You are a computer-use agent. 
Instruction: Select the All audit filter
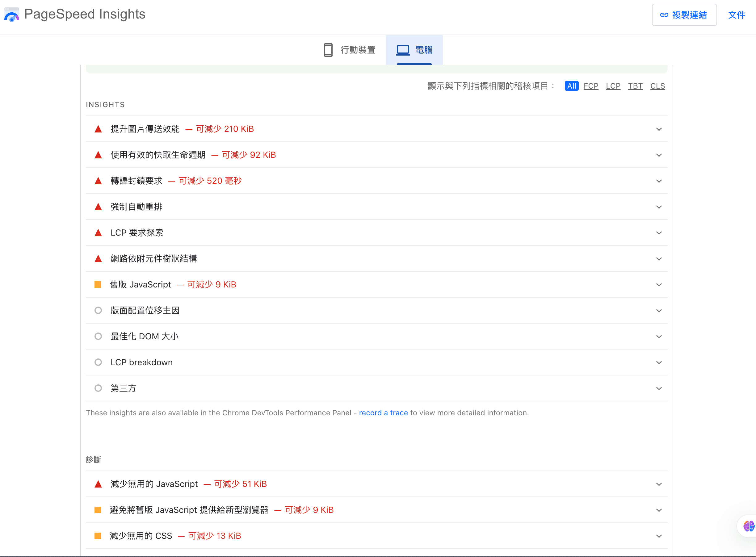click(x=572, y=86)
